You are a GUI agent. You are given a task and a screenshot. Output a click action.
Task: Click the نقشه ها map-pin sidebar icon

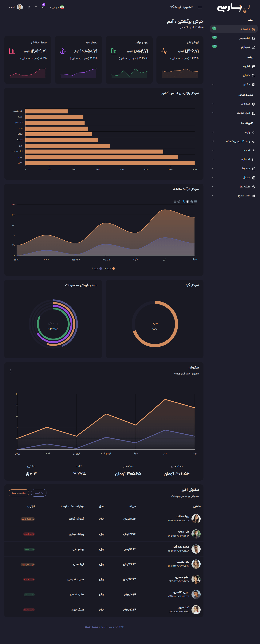254,187
